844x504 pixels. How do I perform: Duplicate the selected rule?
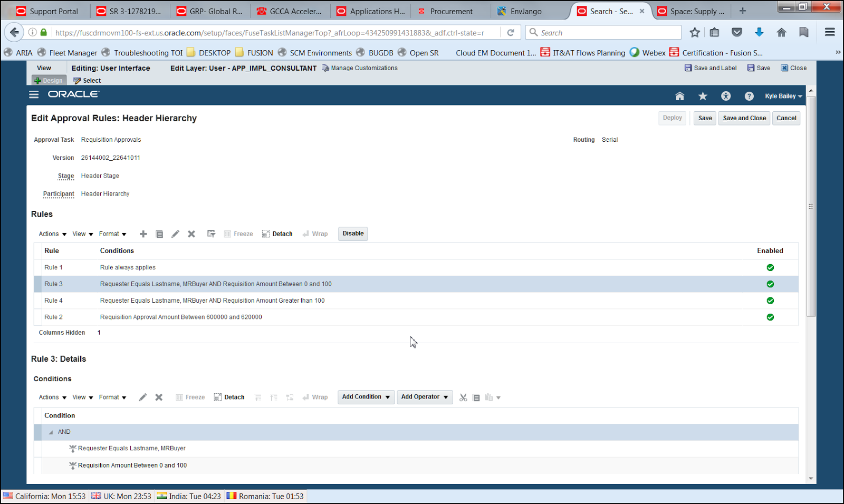159,234
